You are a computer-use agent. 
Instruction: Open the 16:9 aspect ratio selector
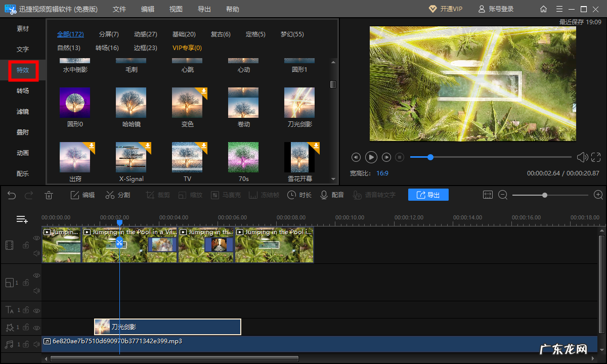[382, 173]
